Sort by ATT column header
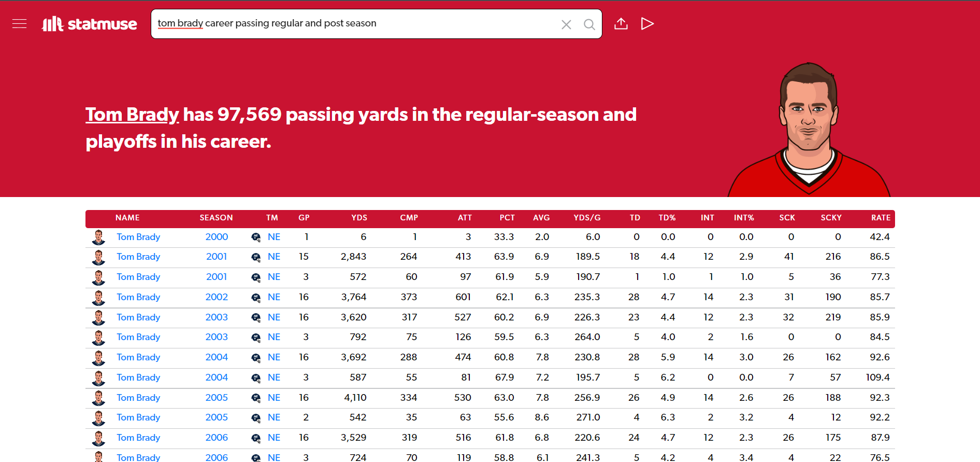 coord(465,218)
